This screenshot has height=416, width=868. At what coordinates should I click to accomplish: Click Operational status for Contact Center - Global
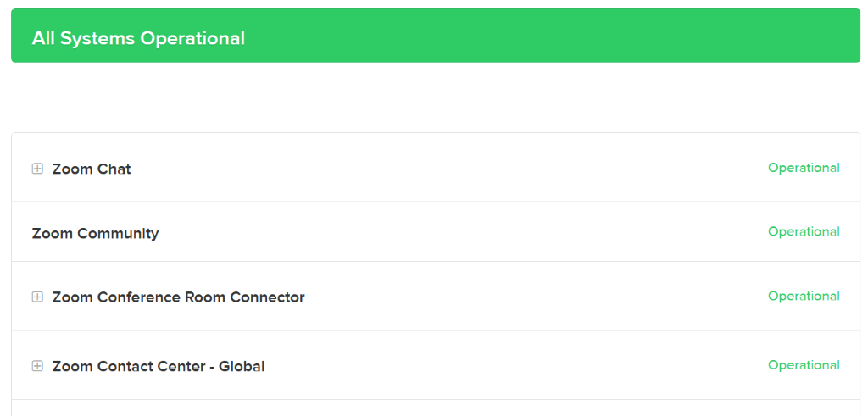coord(804,365)
